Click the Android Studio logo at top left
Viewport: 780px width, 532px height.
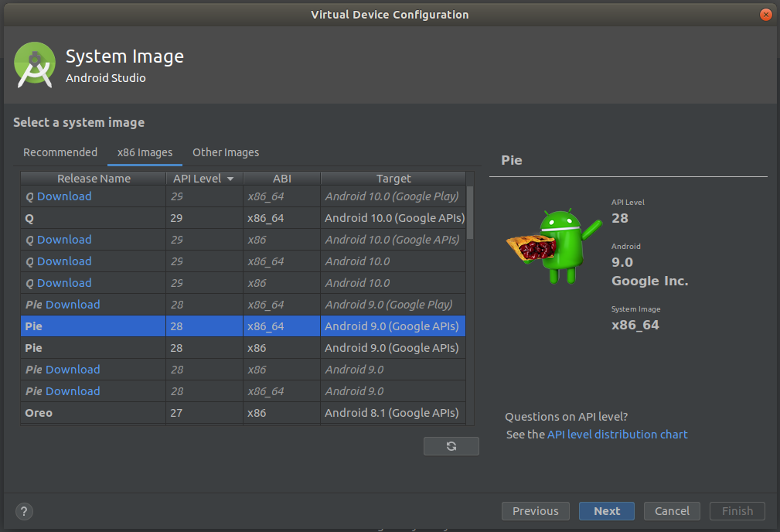tap(35, 65)
